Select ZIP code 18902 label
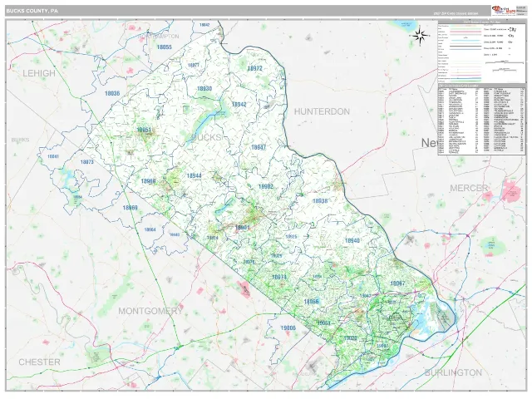Screen dimensions: 532x399 [x=266, y=186]
